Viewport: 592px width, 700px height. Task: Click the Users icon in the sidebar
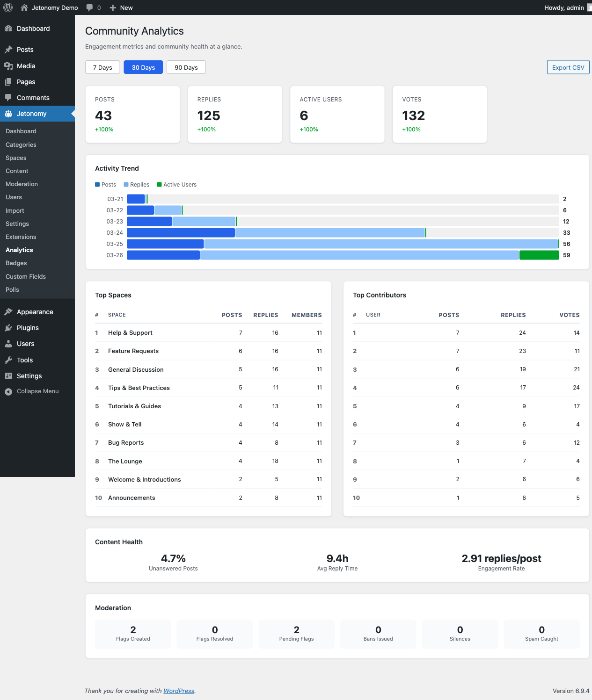tap(8, 344)
